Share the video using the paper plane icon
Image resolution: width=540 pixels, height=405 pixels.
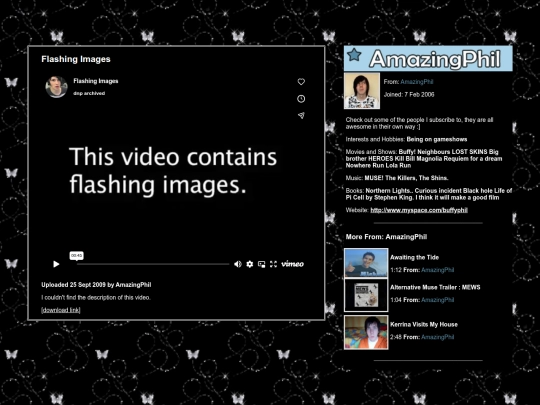tap(301, 115)
